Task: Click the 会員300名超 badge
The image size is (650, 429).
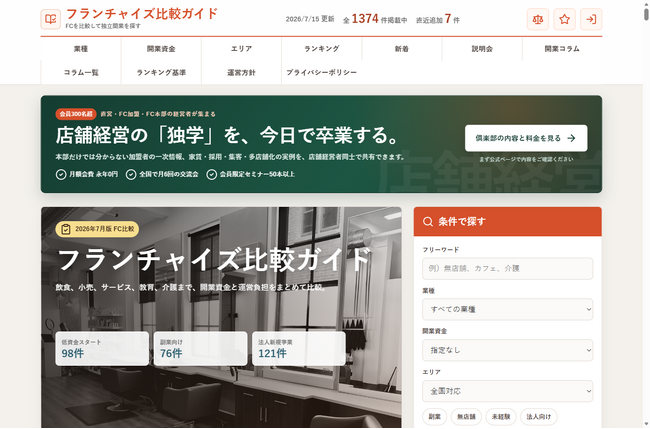Action: point(76,114)
